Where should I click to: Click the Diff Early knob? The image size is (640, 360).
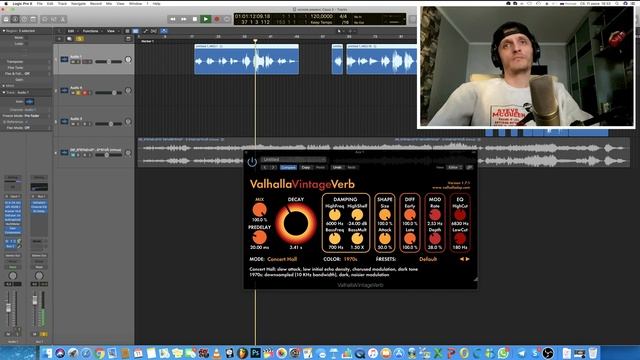pyautogui.click(x=410, y=215)
